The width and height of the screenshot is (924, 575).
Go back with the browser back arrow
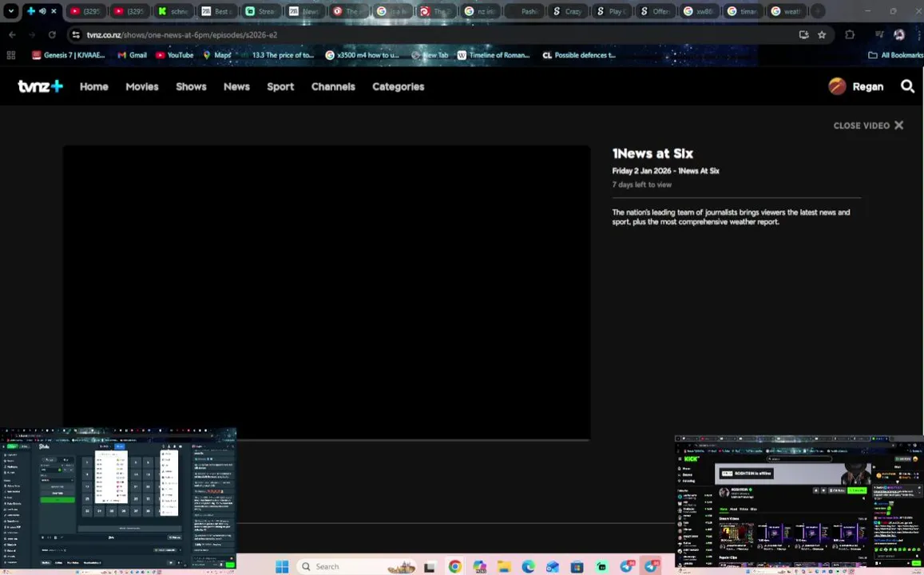click(12, 35)
